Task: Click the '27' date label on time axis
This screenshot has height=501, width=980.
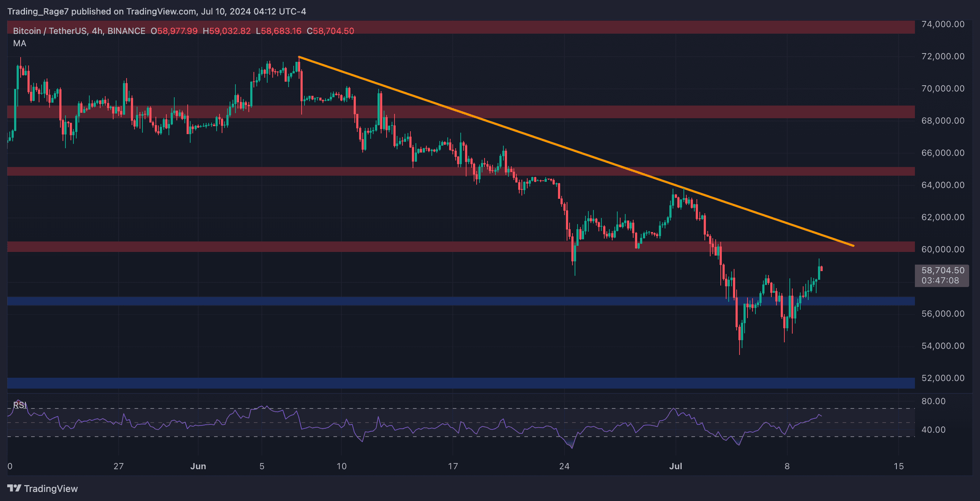Action: tap(119, 466)
